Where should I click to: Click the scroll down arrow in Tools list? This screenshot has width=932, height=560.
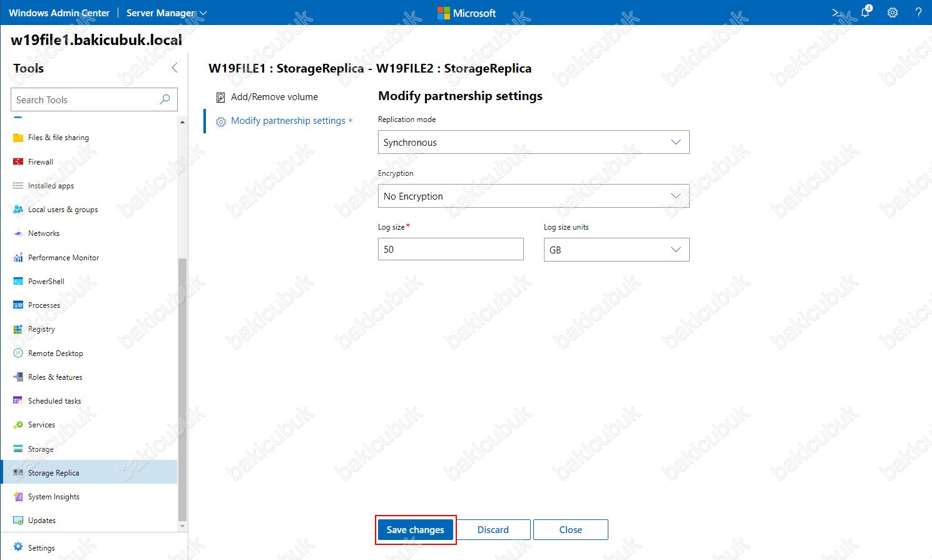[183, 527]
